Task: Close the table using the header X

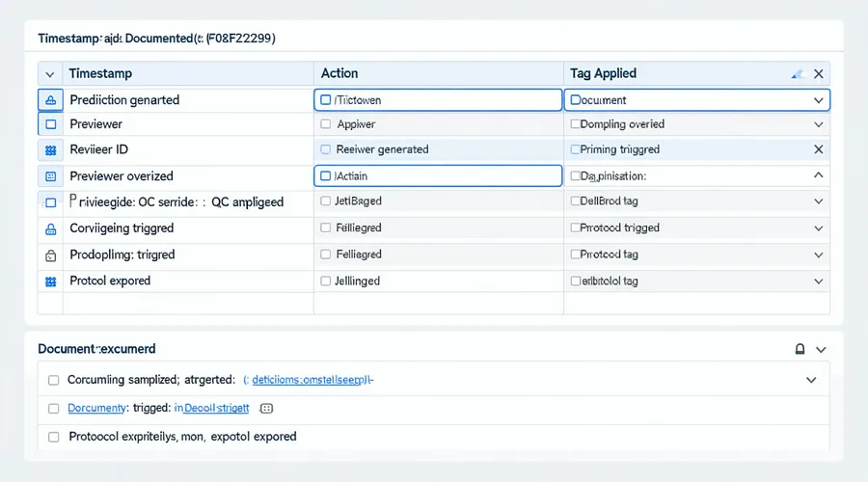Action: click(x=819, y=73)
